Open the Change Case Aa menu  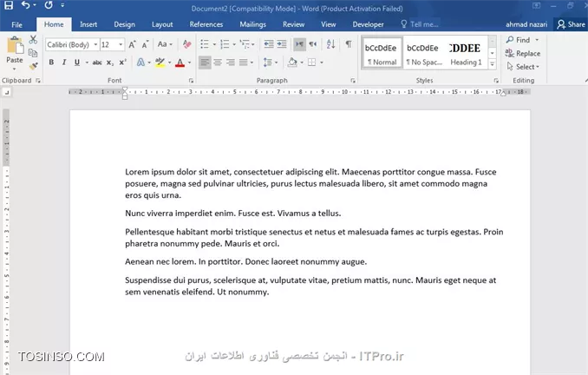165,44
